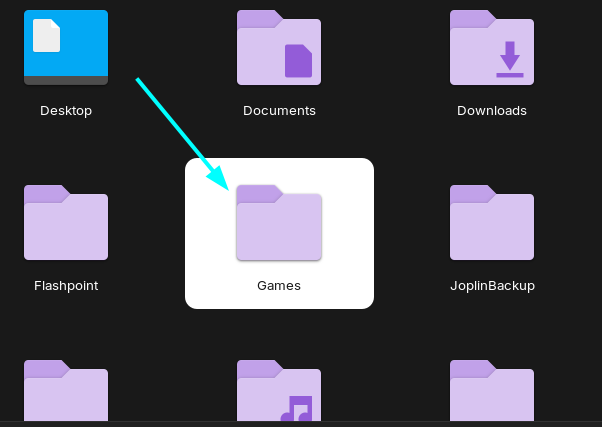Select the music folder with note icon
This screenshot has height=427, width=602.
coord(279,390)
